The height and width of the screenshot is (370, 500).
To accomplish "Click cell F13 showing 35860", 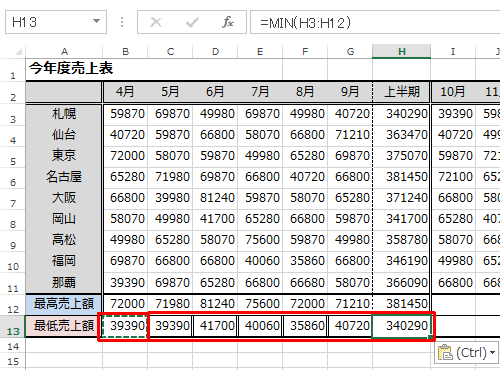I will tap(305, 326).
